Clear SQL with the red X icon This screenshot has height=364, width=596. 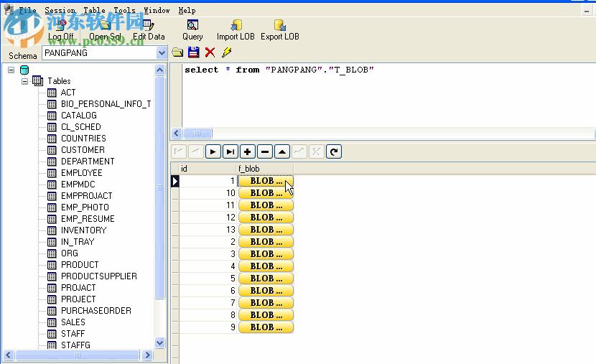(x=210, y=52)
